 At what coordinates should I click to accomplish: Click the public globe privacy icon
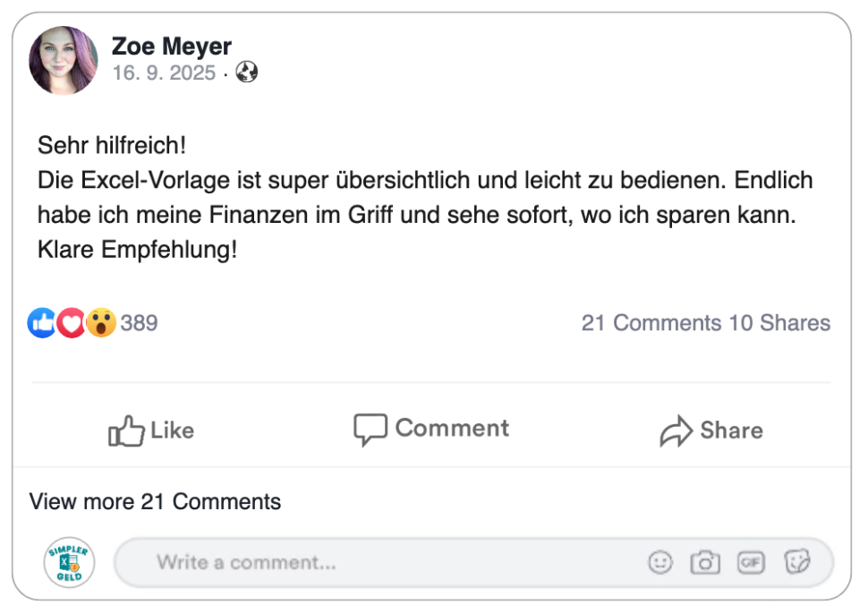(x=247, y=73)
